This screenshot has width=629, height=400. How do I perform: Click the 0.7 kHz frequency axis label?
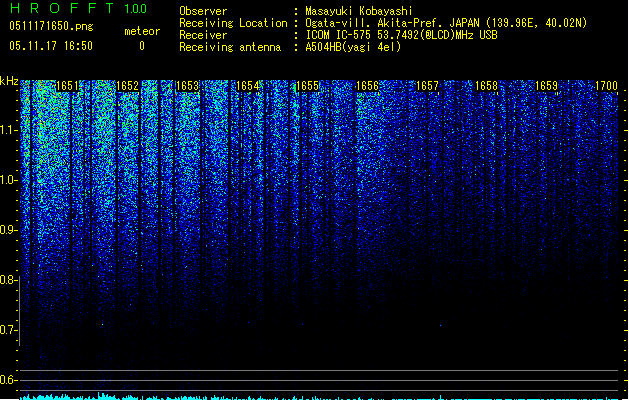(x=8, y=330)
